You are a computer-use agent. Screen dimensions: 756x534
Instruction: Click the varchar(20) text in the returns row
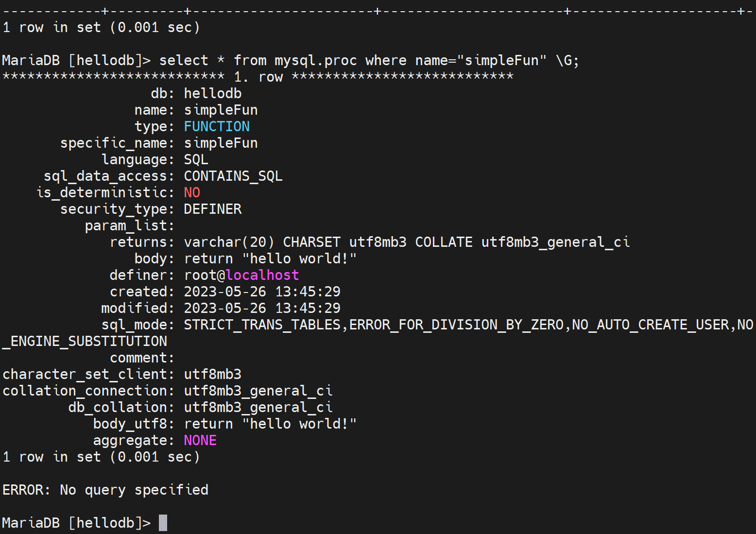(x=229, y=242)
